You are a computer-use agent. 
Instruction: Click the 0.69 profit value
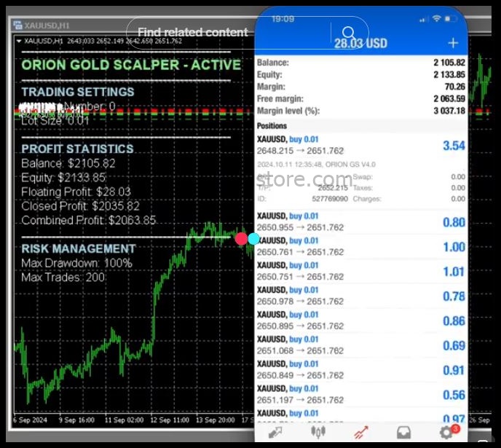pos(454,346)
